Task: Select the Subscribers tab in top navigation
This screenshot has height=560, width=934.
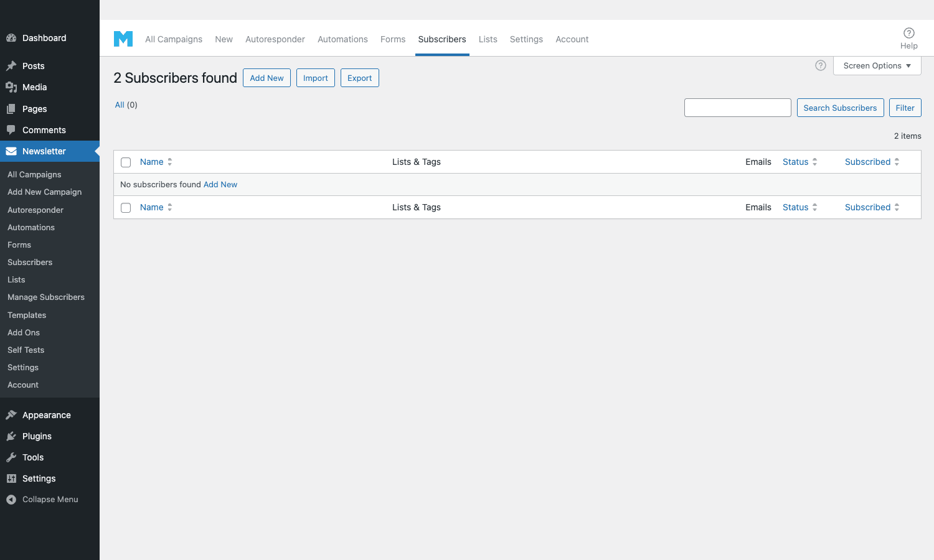Action: (x=442, y=39)
